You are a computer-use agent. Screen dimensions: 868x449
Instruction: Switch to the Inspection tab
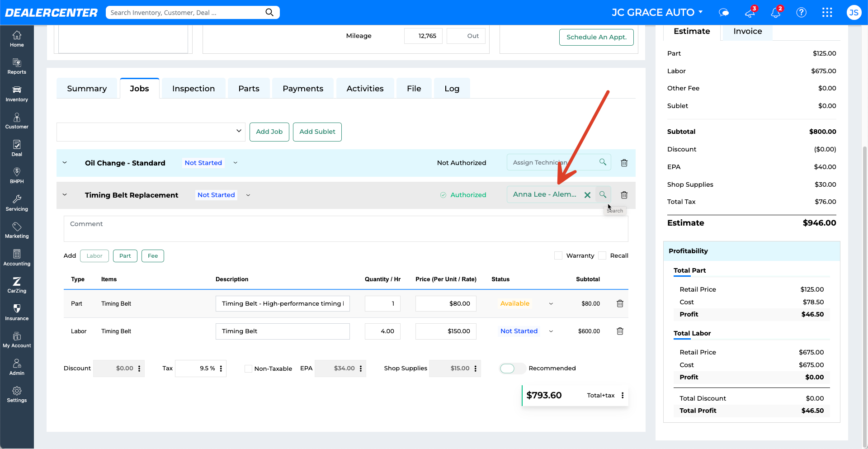tap(193, 88)
